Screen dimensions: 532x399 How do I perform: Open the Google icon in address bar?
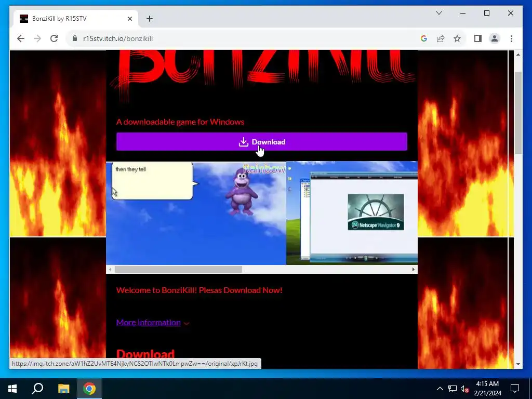tap(424, 38)
